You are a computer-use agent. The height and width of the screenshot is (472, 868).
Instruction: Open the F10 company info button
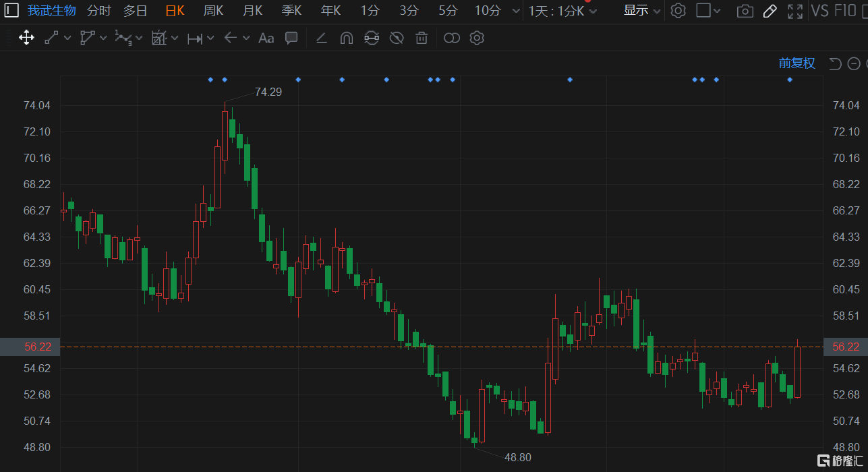coord(846,11)
